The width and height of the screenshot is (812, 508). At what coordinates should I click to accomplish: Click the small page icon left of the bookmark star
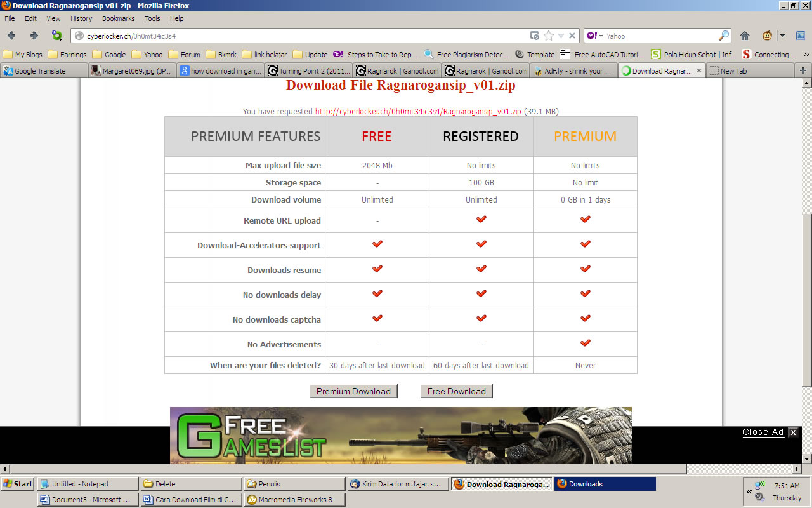point(535,36)
